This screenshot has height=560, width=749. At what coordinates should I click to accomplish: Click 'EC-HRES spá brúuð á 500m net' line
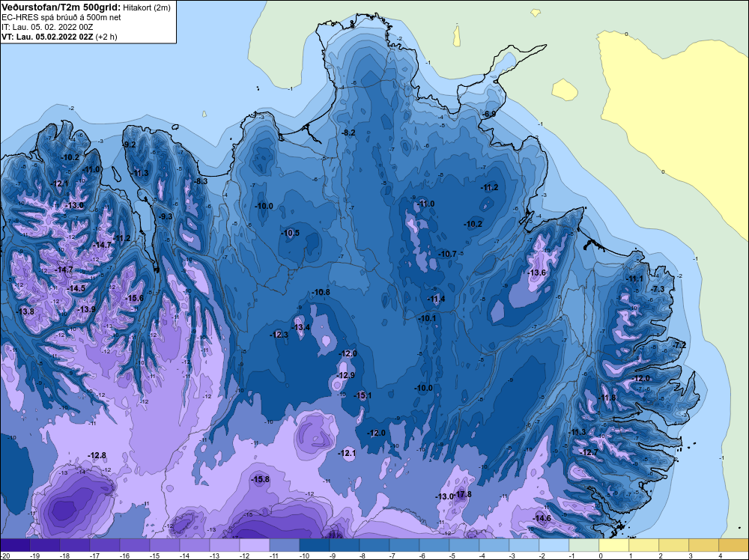coord(61,17)
